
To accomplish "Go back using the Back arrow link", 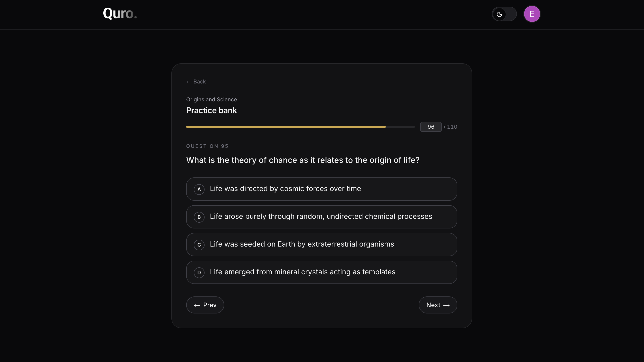I will 196,82.
